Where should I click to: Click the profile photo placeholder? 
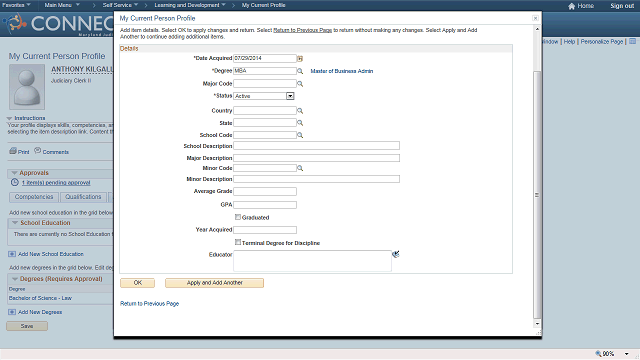(x=27, y=87)
